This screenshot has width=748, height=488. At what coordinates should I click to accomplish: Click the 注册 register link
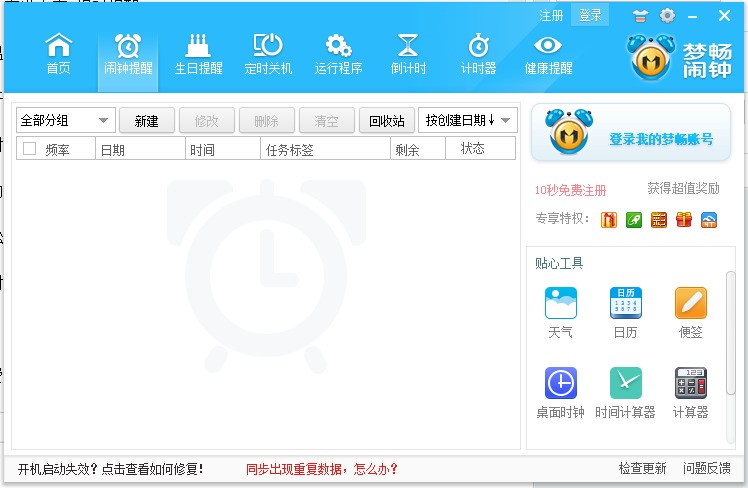(x=551, y=16)
